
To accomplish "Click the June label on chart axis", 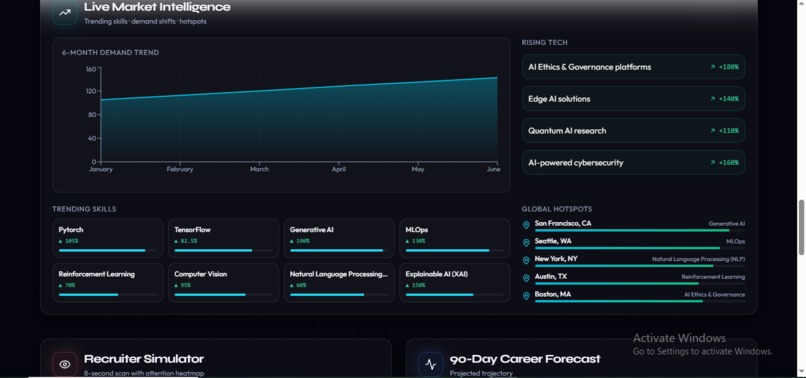I will pyautogui.click(x=492, y=169).
